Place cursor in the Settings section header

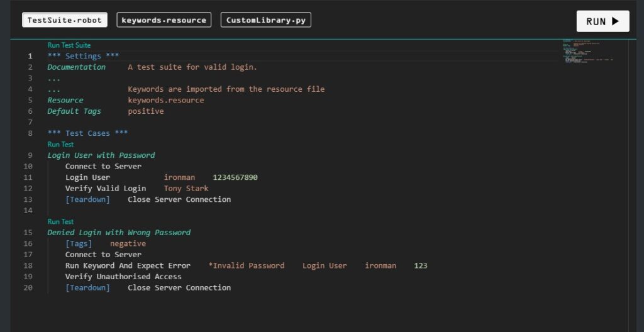tap(83, 56)
